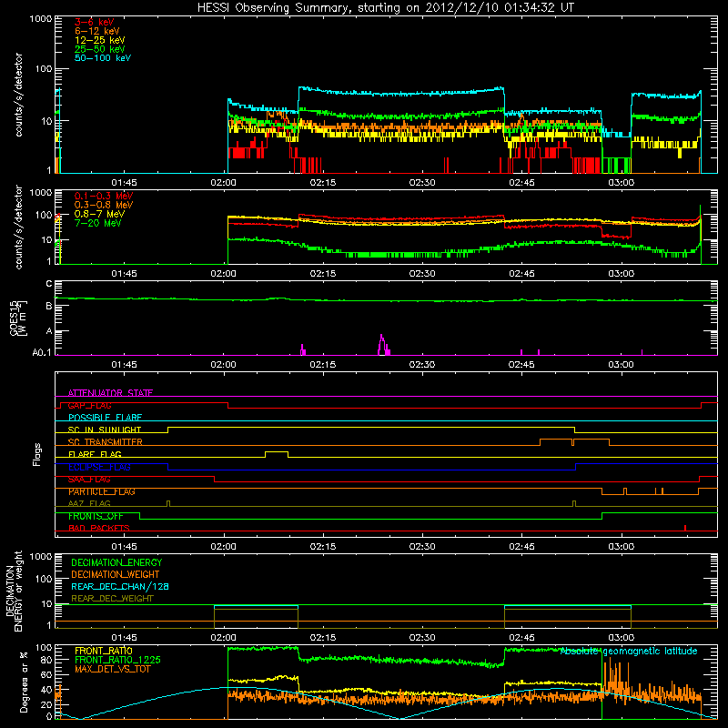Select the ATTENUATOR_STATE flag label

pyautogui.click(x=110, y=393)
